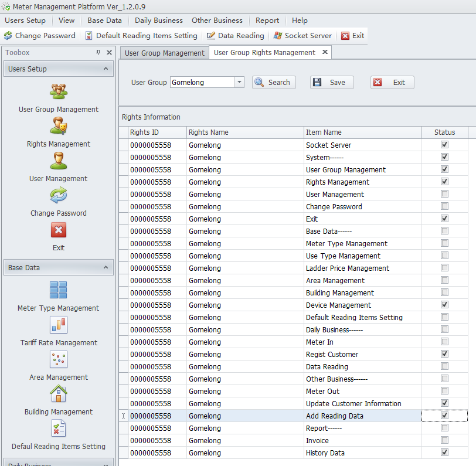476x466 pixels.
Task: Check Data Reading status checkbox
Action: pyautogui.click(x=444, y=366)
